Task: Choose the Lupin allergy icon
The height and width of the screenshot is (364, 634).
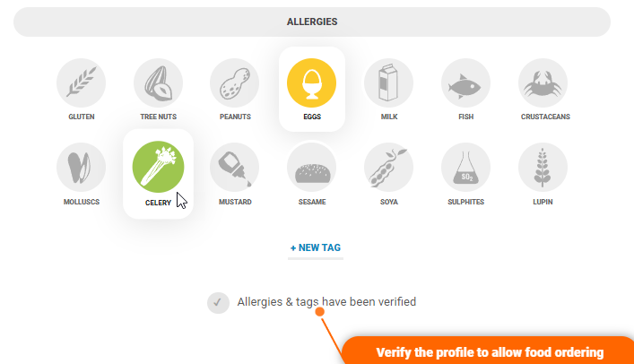Action: [543, 168]
